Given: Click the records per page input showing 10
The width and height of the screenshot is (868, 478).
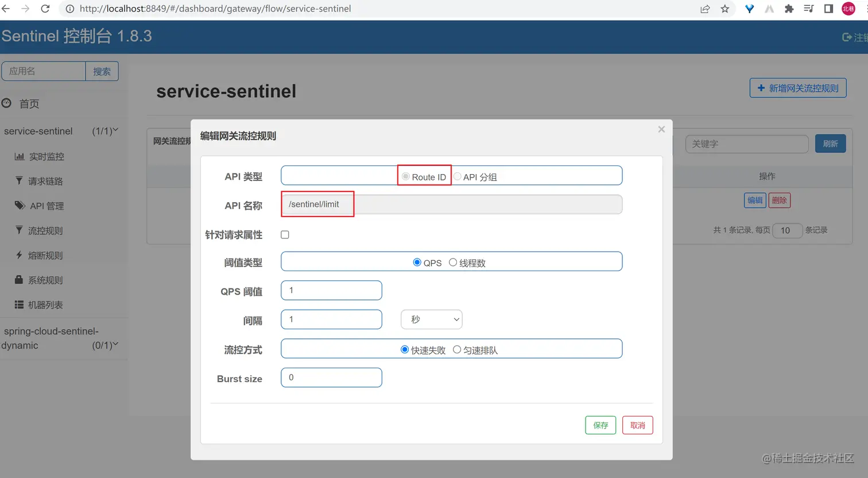Looking at the screenshot, I should coord(787,230).
